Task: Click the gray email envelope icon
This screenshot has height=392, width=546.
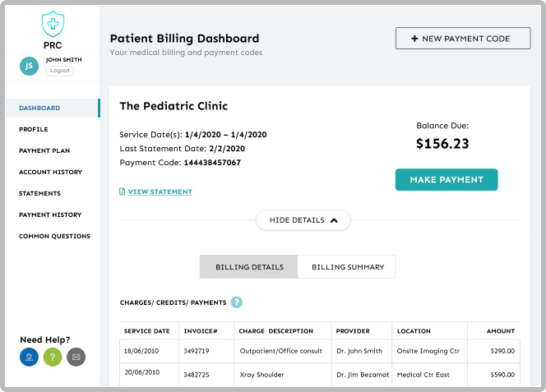Action: 76,357
